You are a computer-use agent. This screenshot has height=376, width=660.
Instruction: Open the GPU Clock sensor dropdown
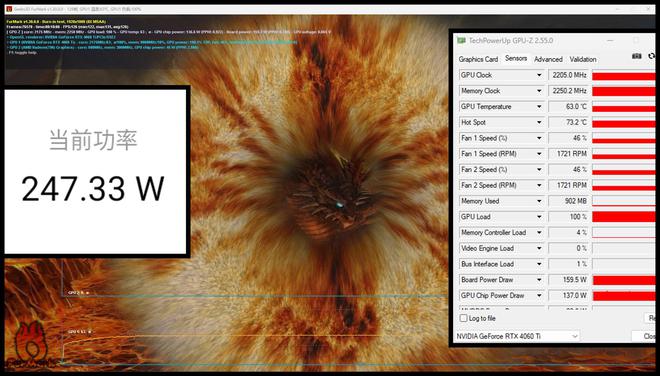(539, 75)
